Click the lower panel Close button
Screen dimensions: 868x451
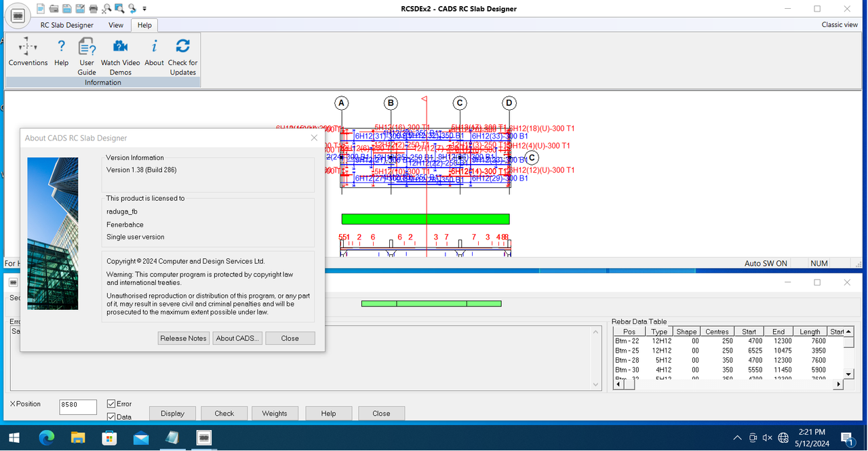[381, 413]
